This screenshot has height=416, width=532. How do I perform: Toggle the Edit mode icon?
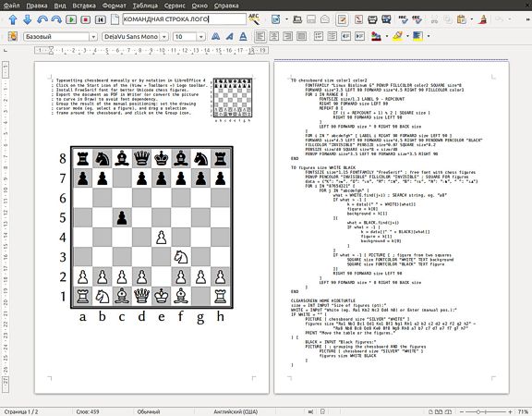[342, 19]
